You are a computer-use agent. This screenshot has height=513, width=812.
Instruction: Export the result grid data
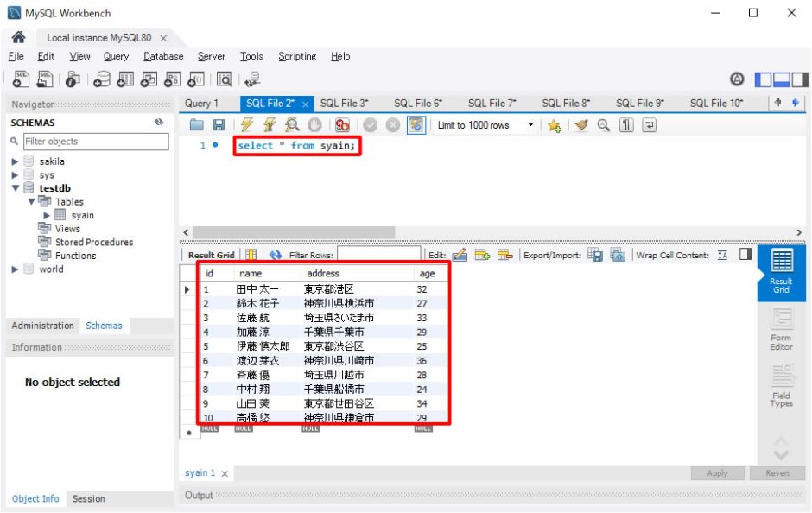pos(595,255)
